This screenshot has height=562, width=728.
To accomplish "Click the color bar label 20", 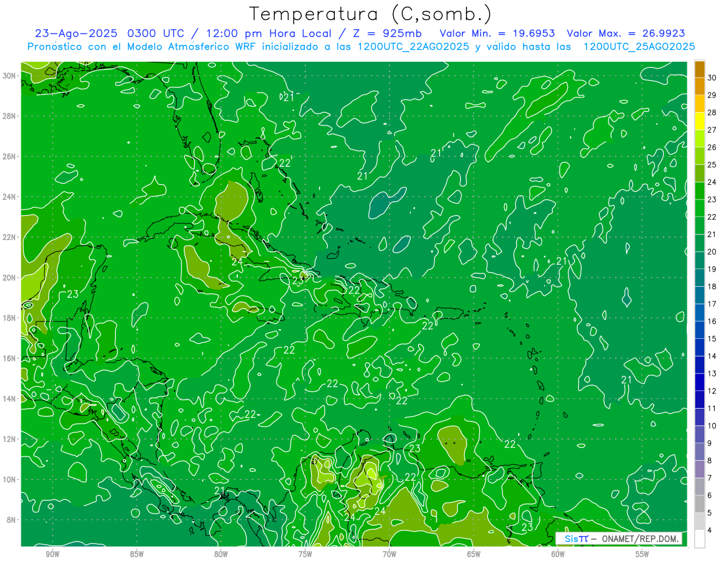I will pos(712,252).
